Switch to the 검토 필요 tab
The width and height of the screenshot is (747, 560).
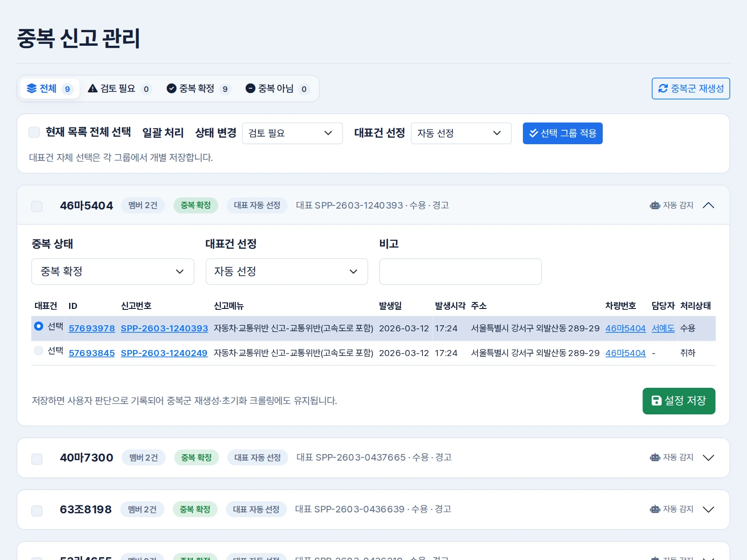[120, 89]
